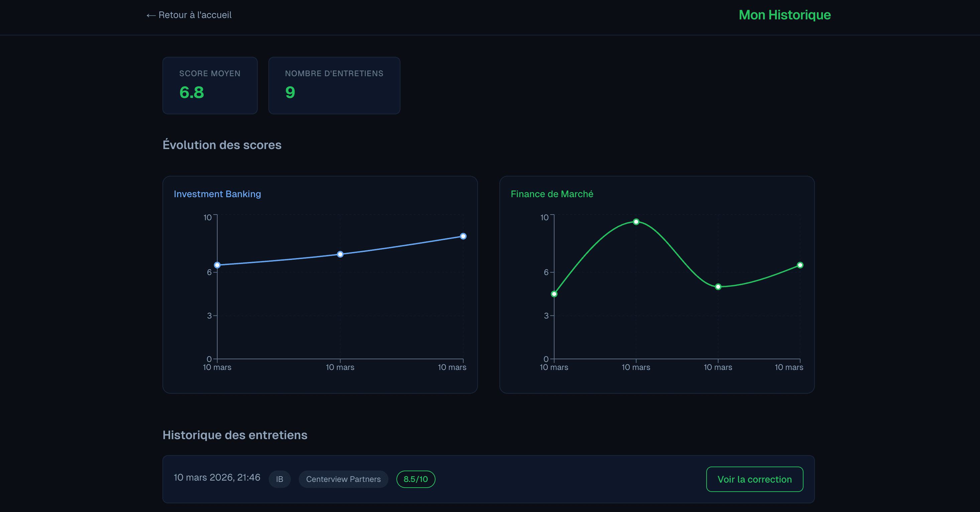Click the Finance de Marché chart title
The image size is (980, 512).
(x=552, y=194)
